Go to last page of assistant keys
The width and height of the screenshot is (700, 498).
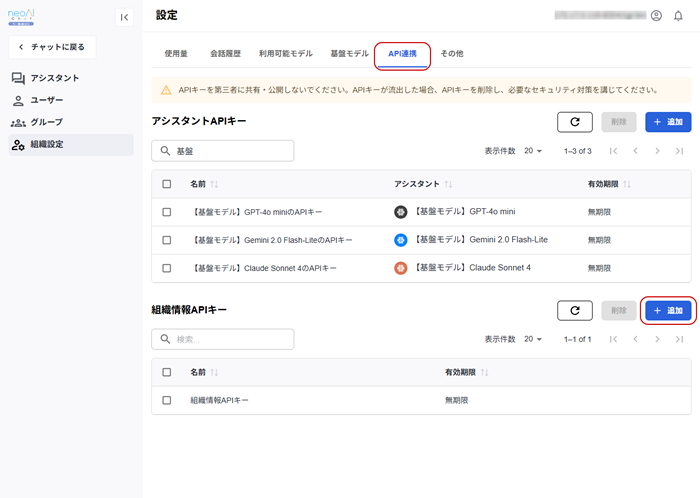[x=679, y=151]
